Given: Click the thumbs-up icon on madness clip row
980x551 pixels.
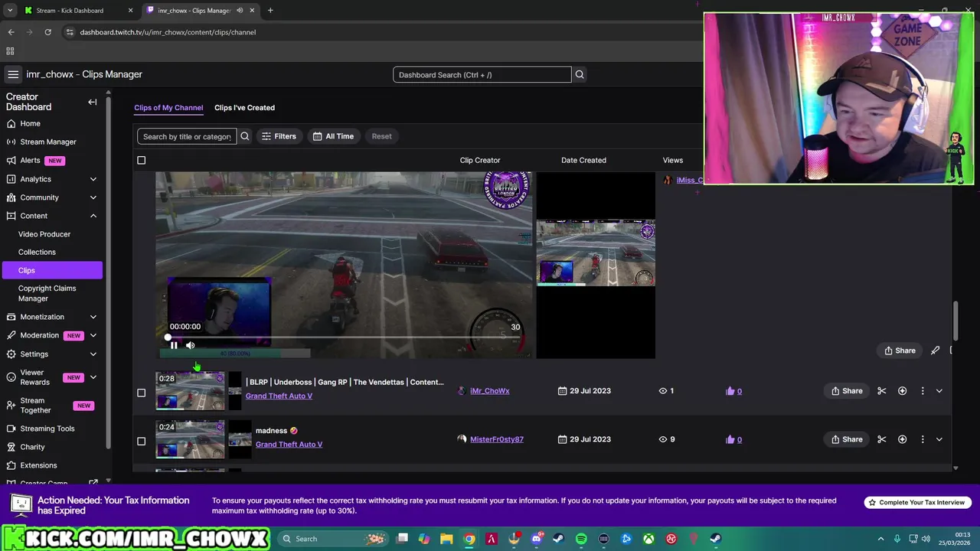Looking at the screenshot, I should click(x=730, y=439).
